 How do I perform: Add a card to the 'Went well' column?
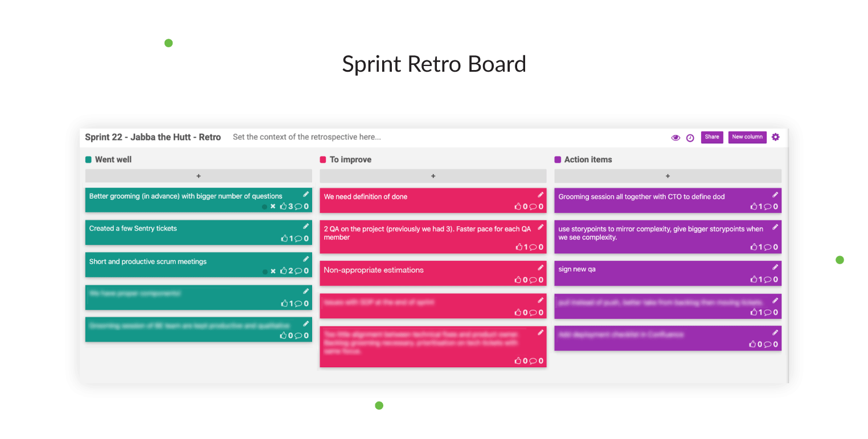198,175
